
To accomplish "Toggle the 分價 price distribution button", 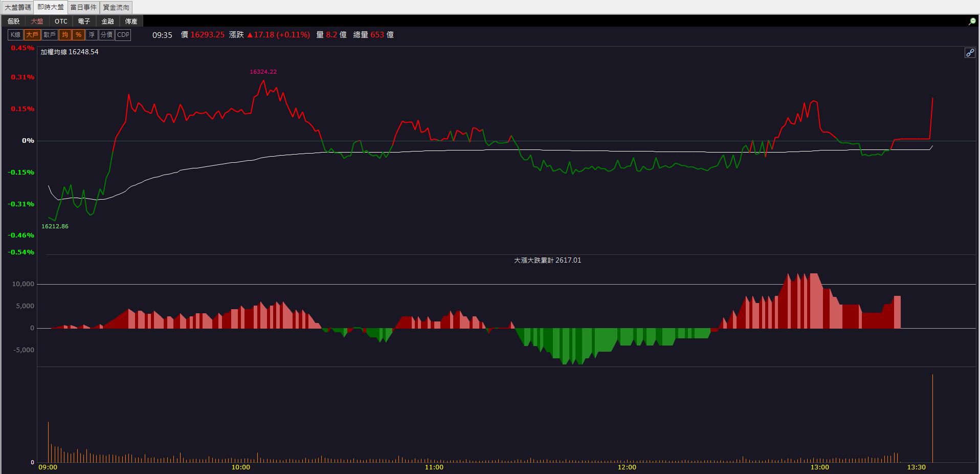I will (x=106, y=35).
